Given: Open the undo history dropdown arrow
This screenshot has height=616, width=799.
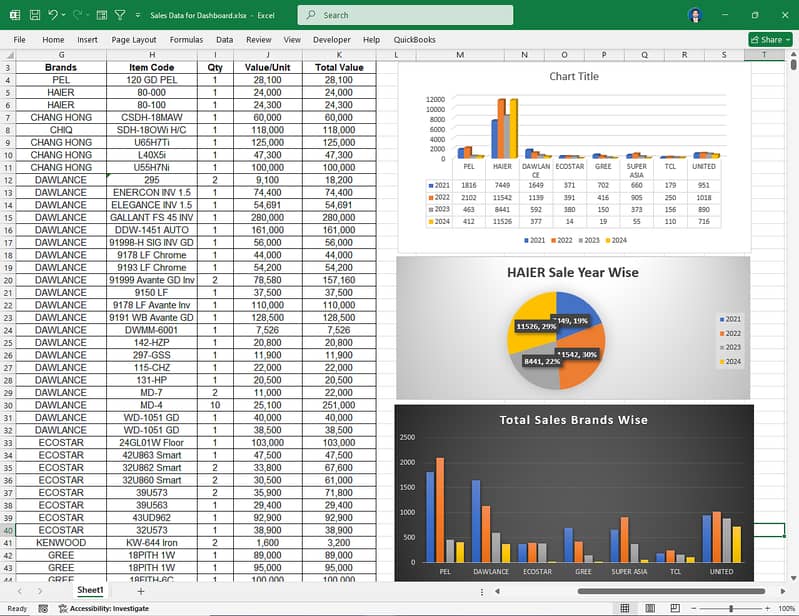Looking at the screenshot, I should [64, 15].
